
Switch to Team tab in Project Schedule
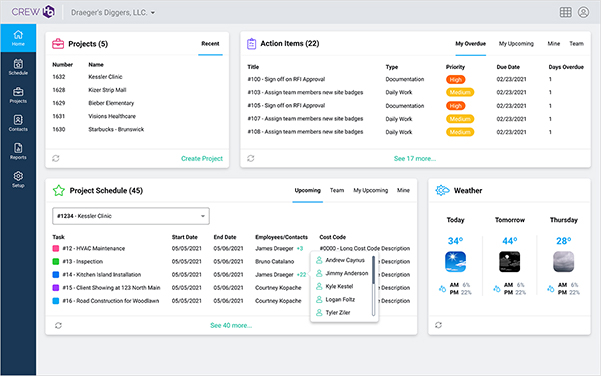point(337,190)
